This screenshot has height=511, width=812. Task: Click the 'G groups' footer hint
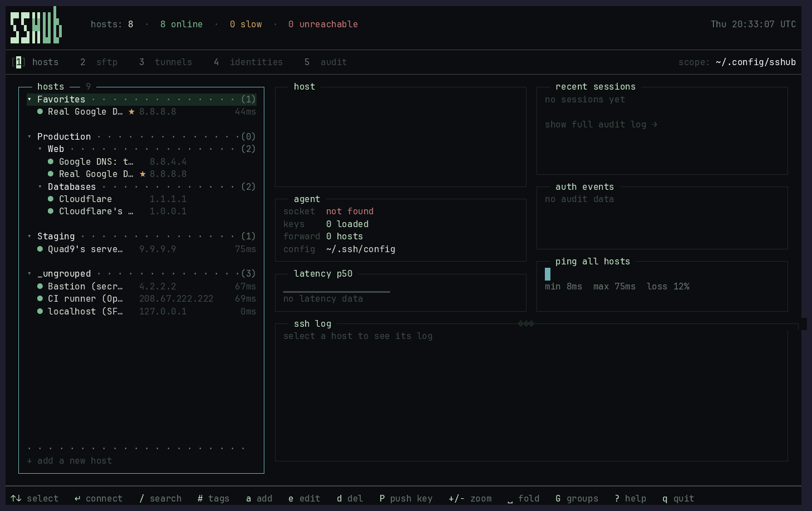(577, 498)
